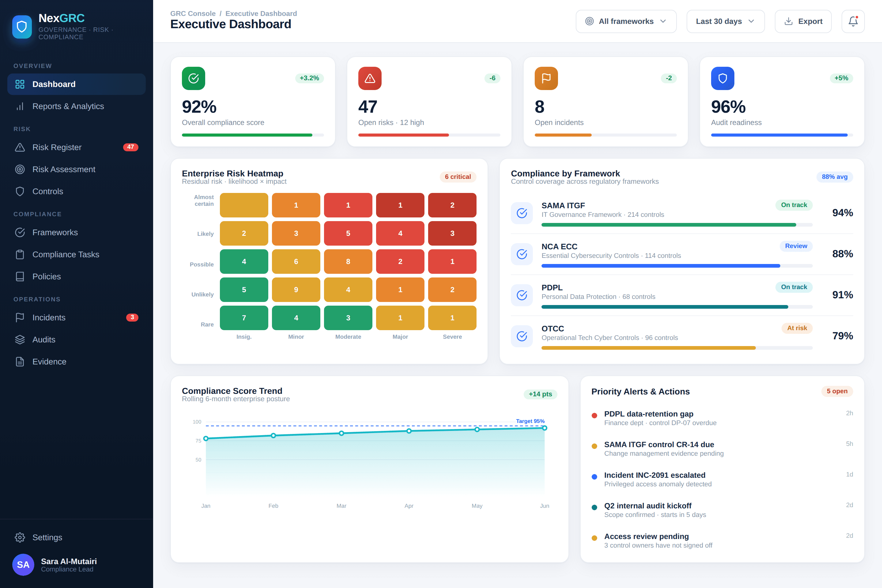
Task: Click the Incidents flag icon in sidebar
Action: click(x=20, y=318)
